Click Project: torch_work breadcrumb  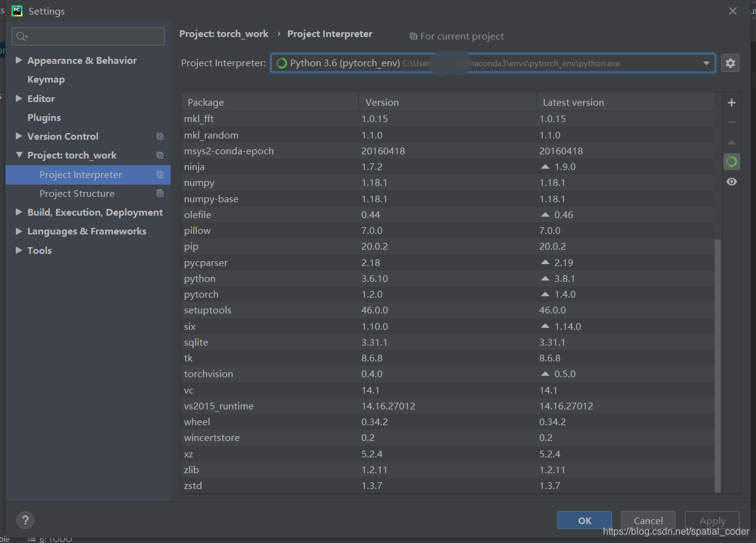pos(224,34)
